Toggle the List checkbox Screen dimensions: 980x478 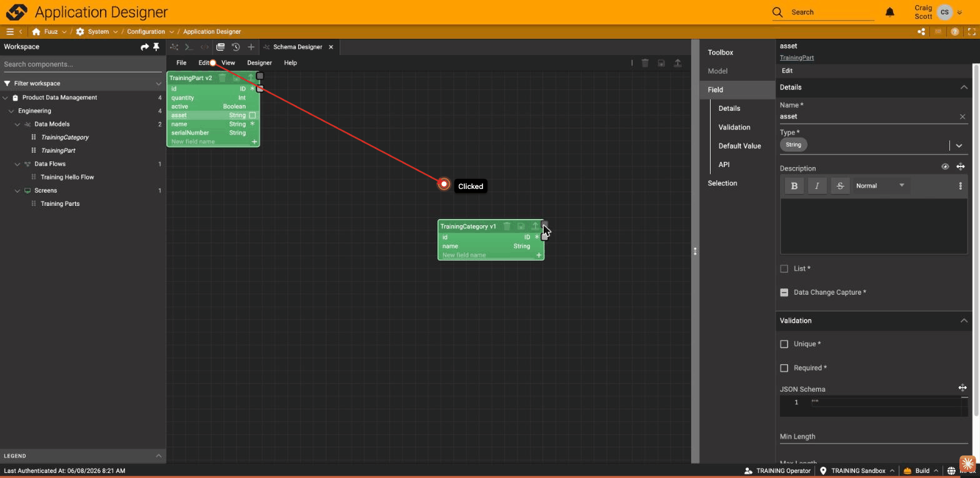click(784, 268)
